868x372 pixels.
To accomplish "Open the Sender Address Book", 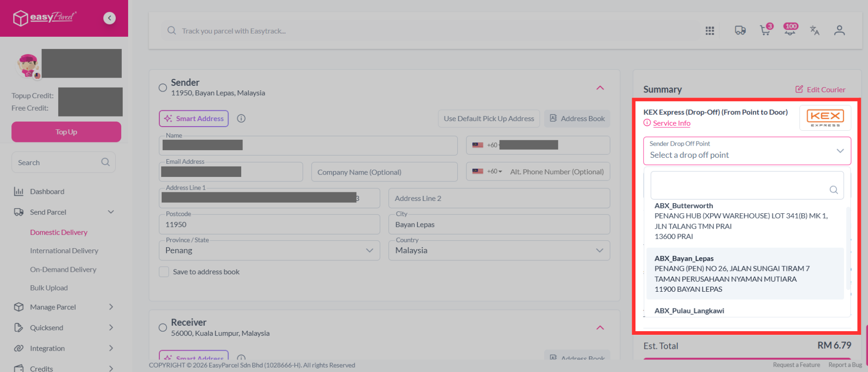I will point(577,118).
